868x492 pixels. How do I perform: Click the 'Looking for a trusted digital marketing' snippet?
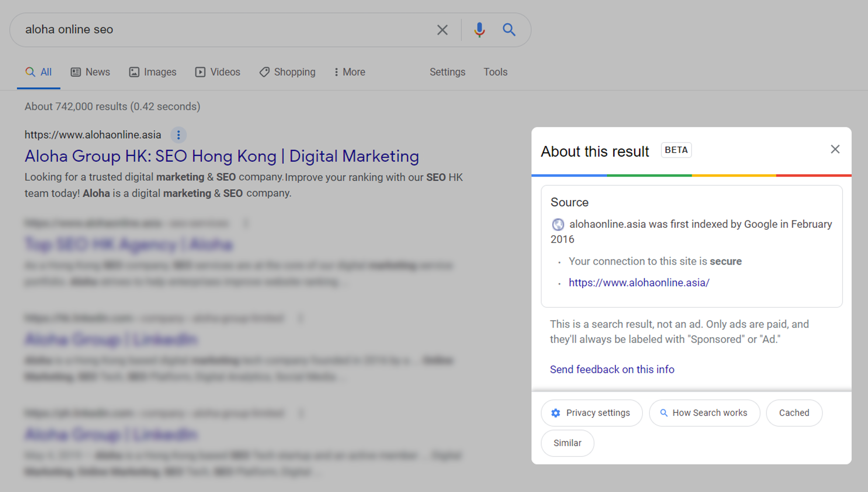[243, 185]
